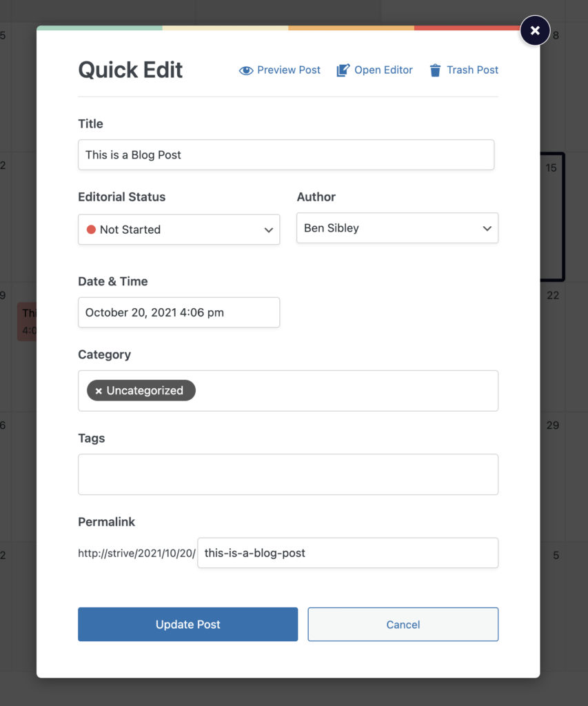The image size is (588, 706).
Task: Click the red status color bar segment
Action: 467,28
